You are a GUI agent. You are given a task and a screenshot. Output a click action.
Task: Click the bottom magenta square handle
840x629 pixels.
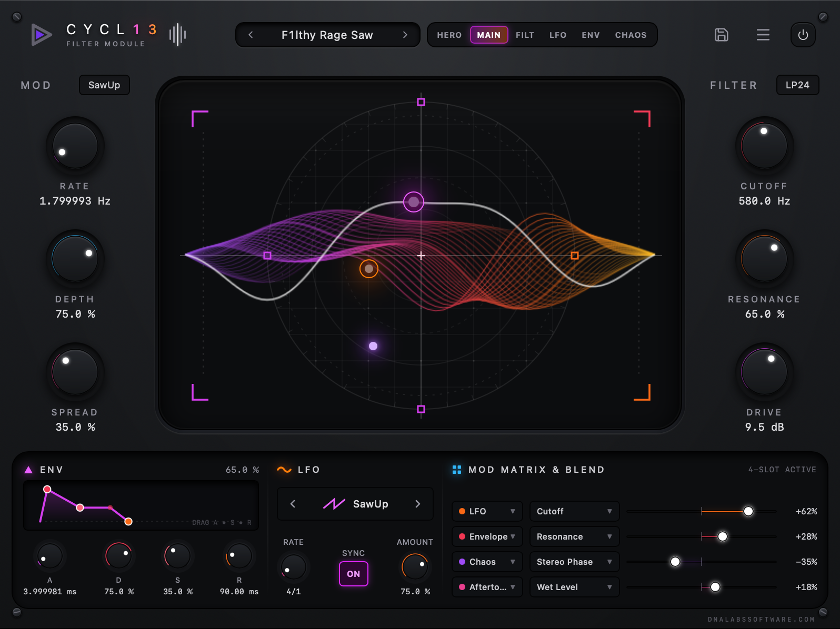(421, 409)
